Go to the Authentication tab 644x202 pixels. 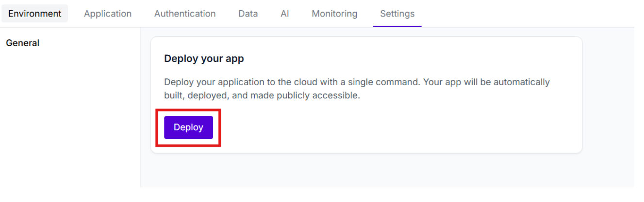185,14
